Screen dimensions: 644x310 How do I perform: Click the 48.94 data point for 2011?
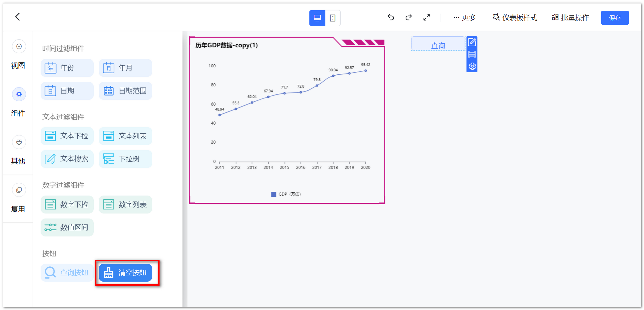[x=219, y=115]
